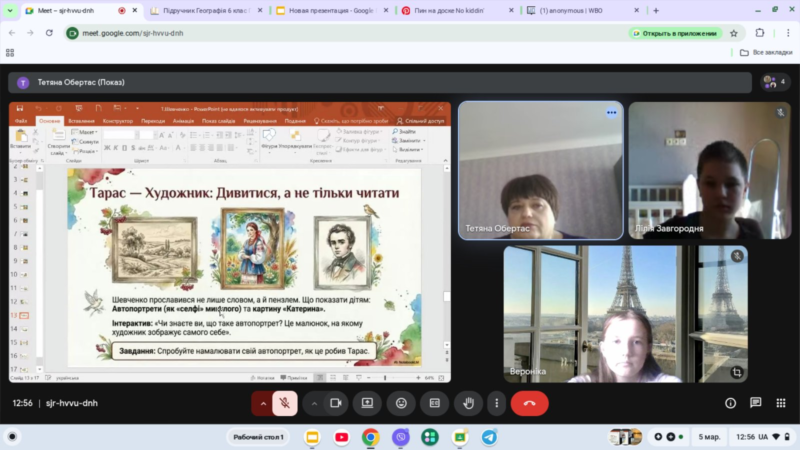This screenshot has height=450, width=800.
Task: Open the activities grid icon
Action: (x=780, y=403)
